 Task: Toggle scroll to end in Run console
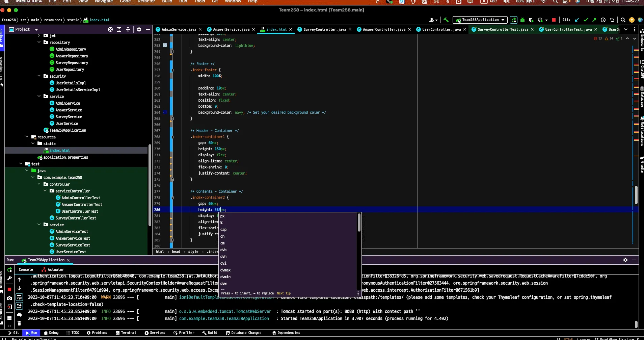[x=19, y=306]
